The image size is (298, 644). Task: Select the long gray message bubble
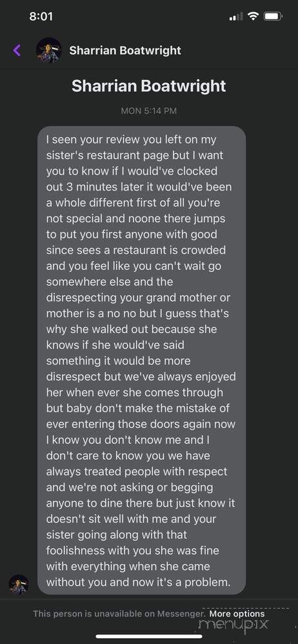[142, 360]
